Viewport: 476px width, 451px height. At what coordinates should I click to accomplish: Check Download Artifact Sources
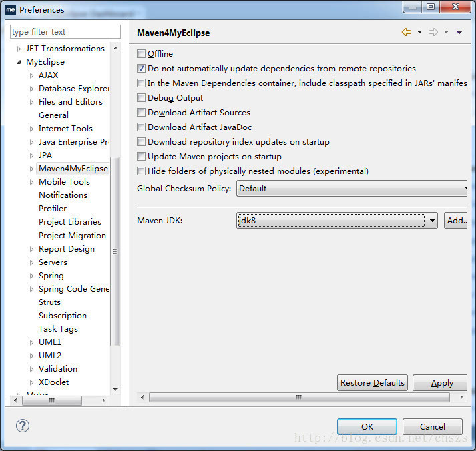click(x=141, y=113)
